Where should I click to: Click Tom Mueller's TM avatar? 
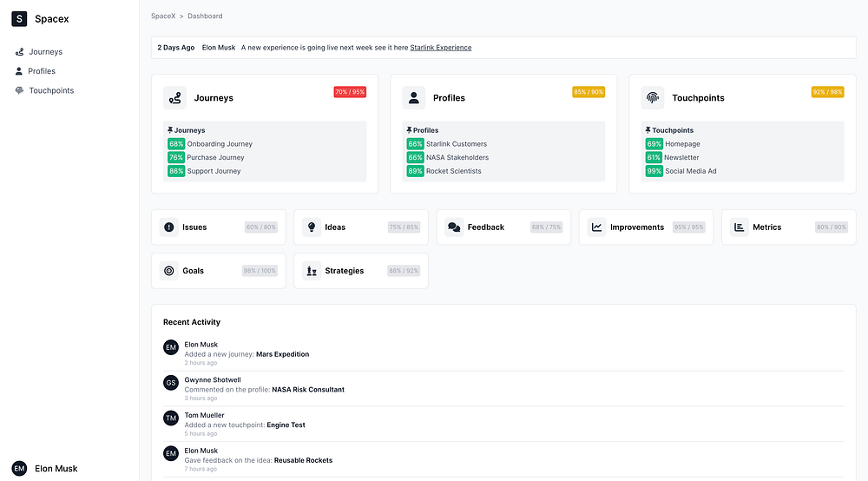pos(171,418)
